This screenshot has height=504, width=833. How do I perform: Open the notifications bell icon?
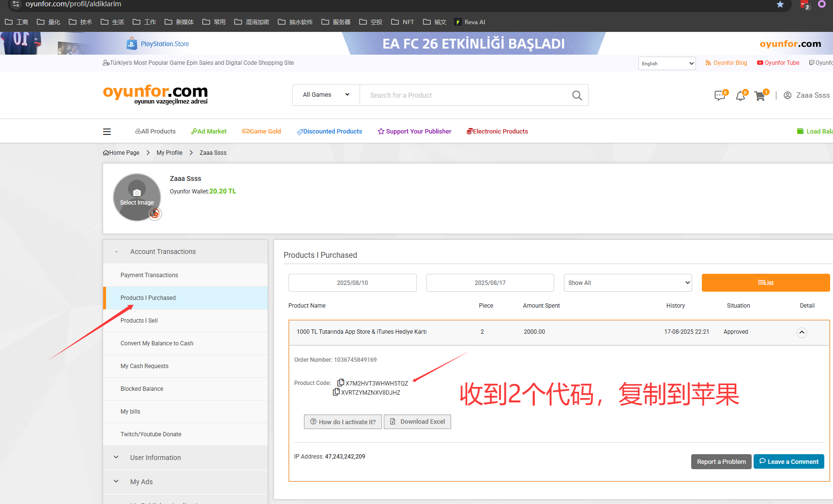tap(740, 96)
